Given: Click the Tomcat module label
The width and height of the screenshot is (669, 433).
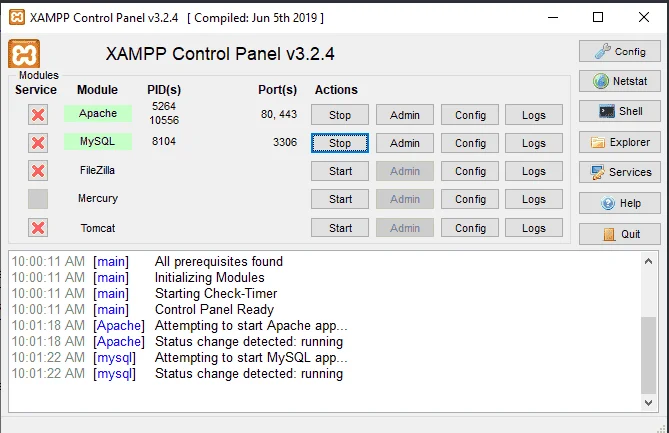Looking at the screenshot, I should click(98, 228).
